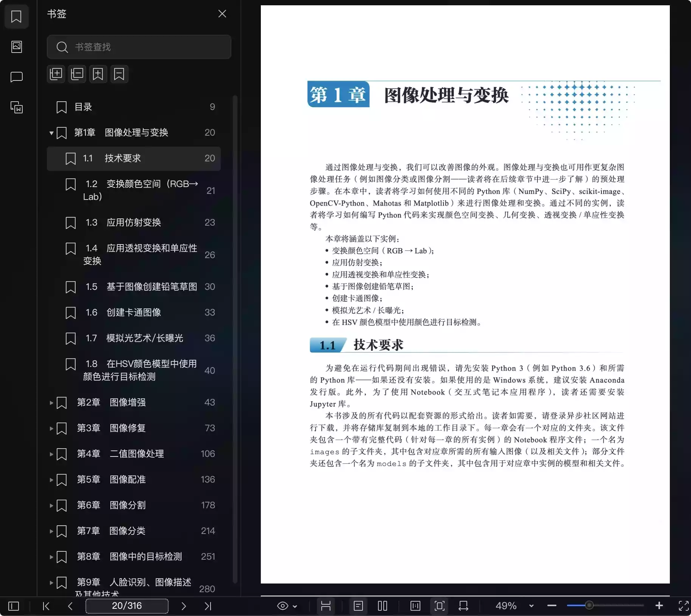Click the add-bookmark icon
The width and height of the screenshot is (691, 616).
point(98,74)
